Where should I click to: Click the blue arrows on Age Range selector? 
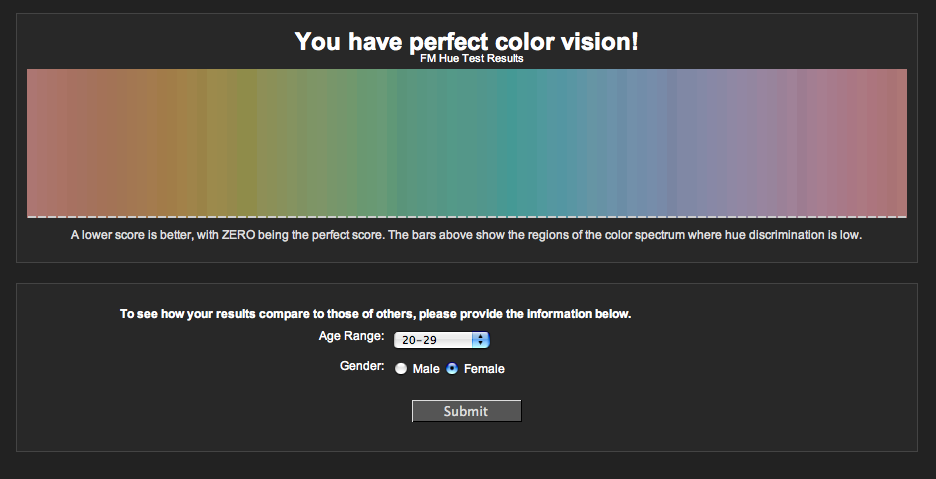(x=481, y=340)
